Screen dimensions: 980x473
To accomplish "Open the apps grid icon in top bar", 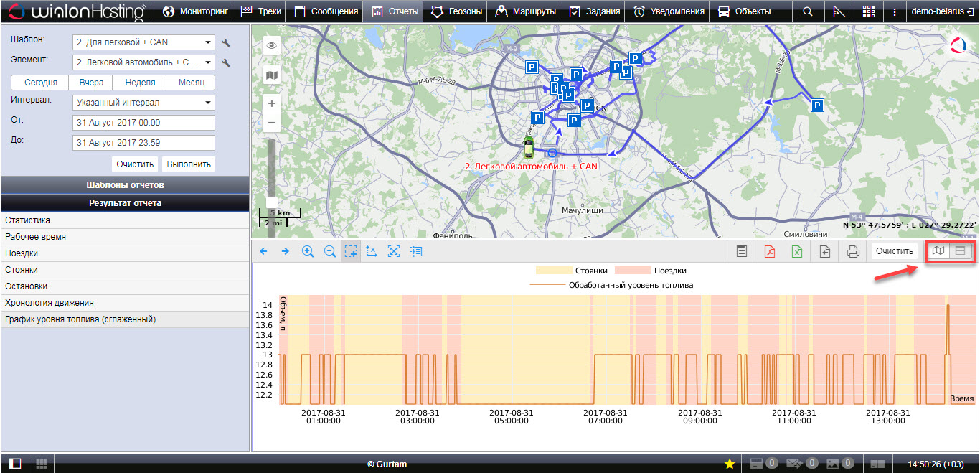I will coord(869,11).
